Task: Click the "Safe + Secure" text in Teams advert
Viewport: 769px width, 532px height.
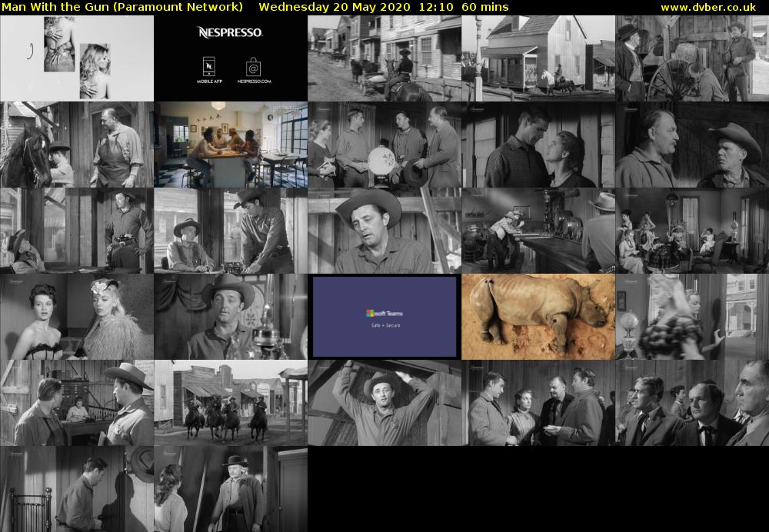Action: 385,325
